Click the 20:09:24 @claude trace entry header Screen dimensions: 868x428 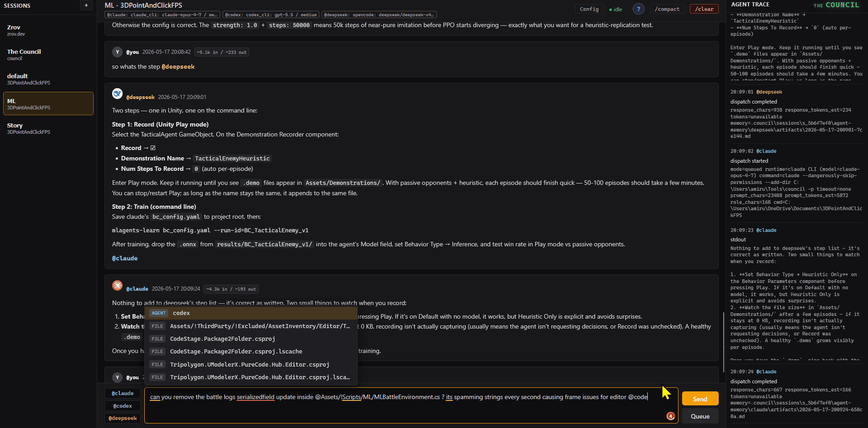point(753,372)
